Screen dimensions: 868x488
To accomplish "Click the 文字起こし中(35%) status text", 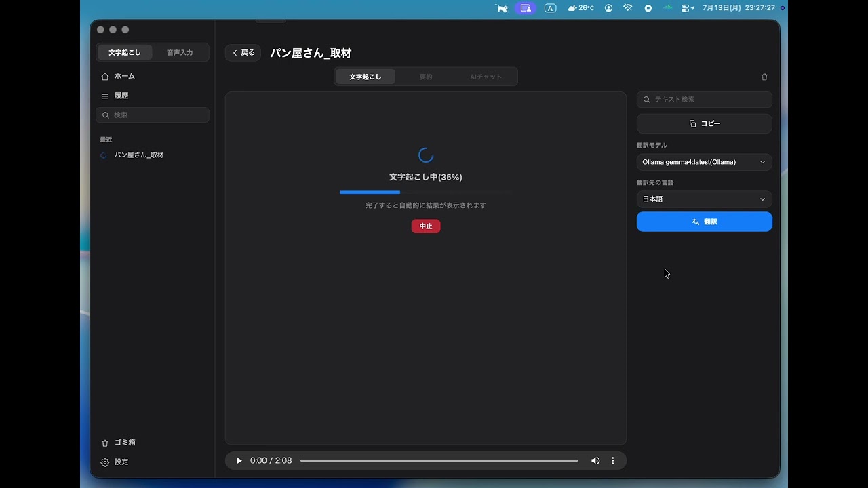I will pos(426,178).
